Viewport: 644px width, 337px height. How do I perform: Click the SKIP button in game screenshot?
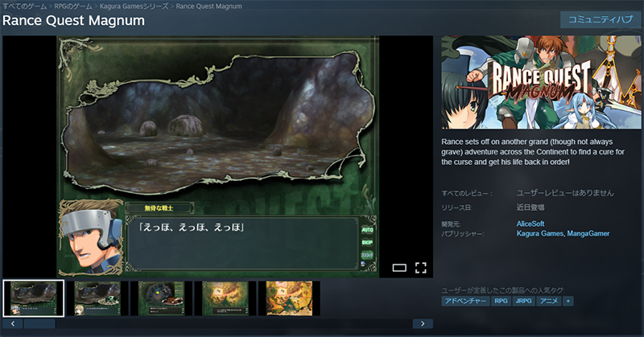pos(366,242)
